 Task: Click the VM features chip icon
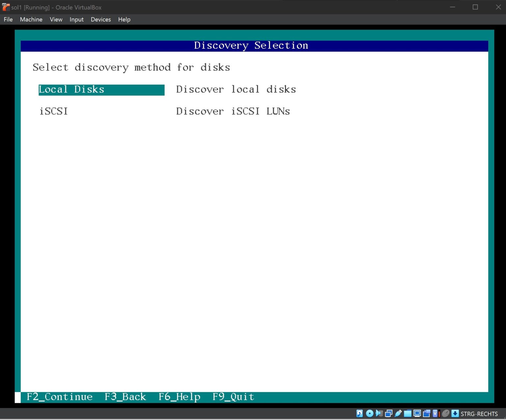pyautogui.click(x=436, y=413)
